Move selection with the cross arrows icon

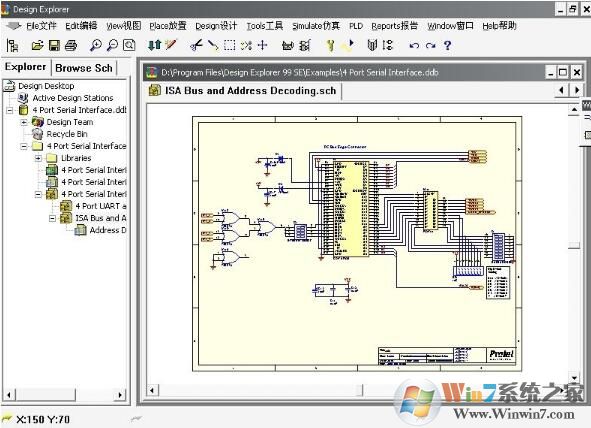263,45
